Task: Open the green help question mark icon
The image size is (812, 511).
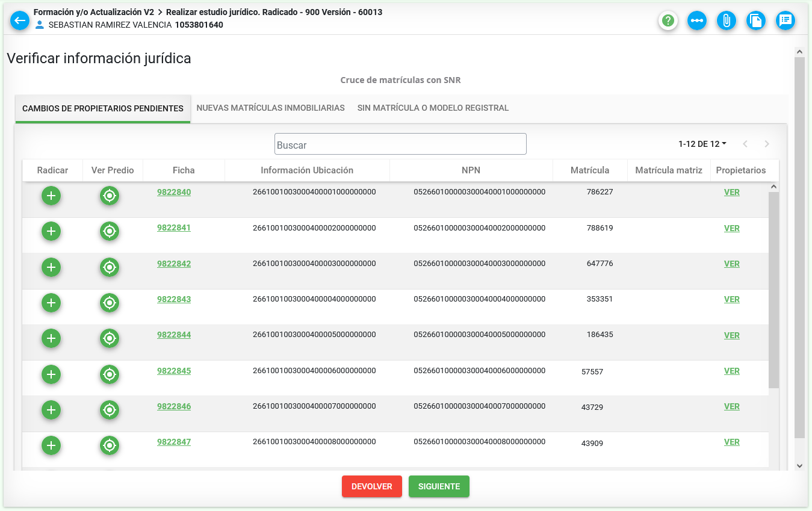Action: tap(668, 20)
